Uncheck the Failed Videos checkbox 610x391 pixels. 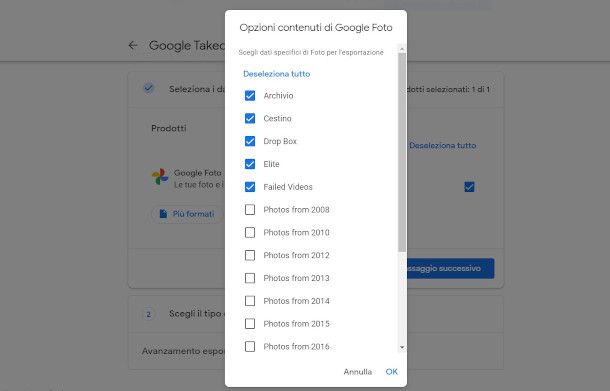point(250,187)
